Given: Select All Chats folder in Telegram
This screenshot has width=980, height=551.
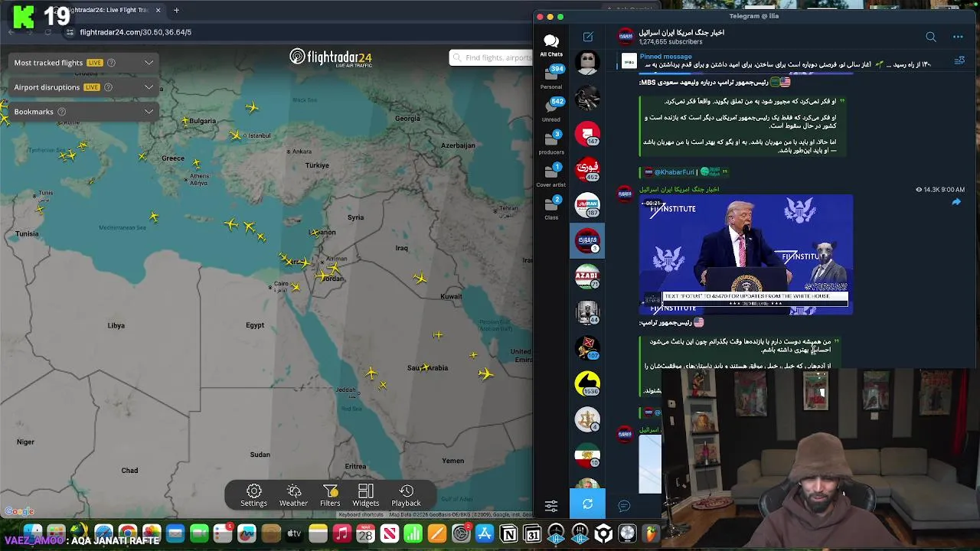Looking at the screenshot, I should pyautogui.click(x=551, y=45).
